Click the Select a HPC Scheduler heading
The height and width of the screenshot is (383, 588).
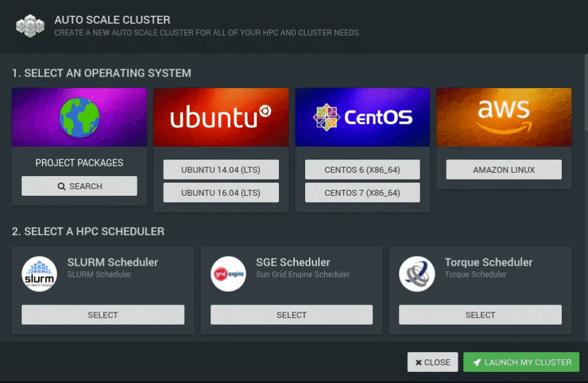pyautogui.click(x=88, y=232)
